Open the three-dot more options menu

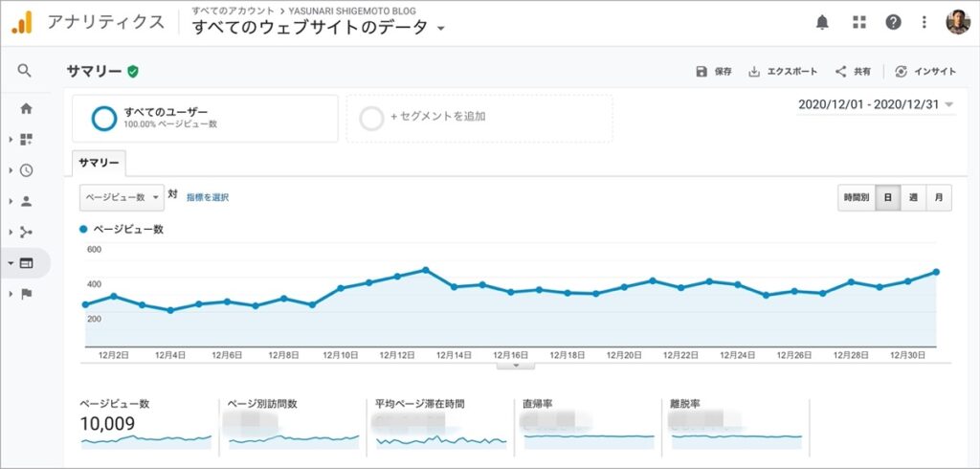click(x=924, y=23)
